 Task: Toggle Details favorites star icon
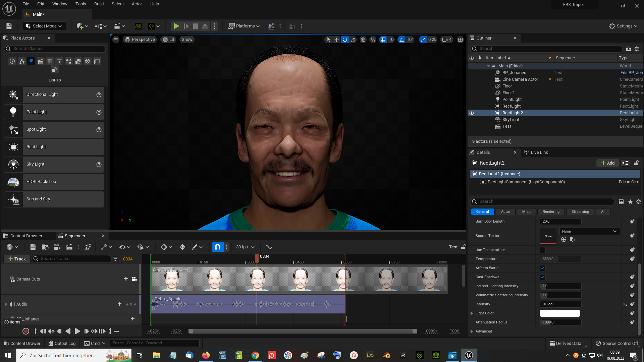[630, 202]
